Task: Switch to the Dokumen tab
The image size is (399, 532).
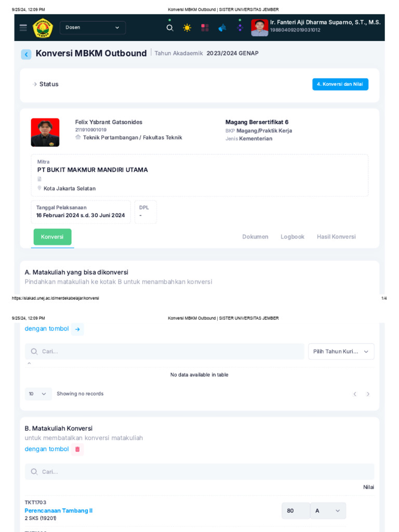Action: [x=255, y=237]
